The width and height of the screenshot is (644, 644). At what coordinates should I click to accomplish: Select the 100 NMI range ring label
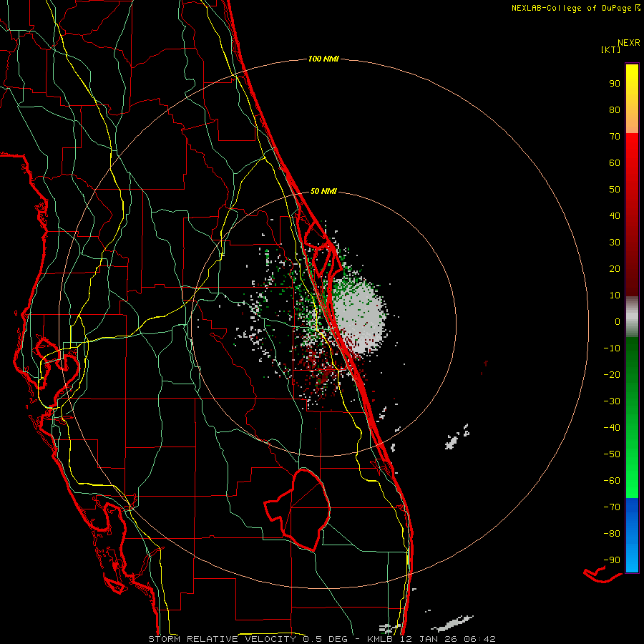pyautogui.click(x=323, y=59)
